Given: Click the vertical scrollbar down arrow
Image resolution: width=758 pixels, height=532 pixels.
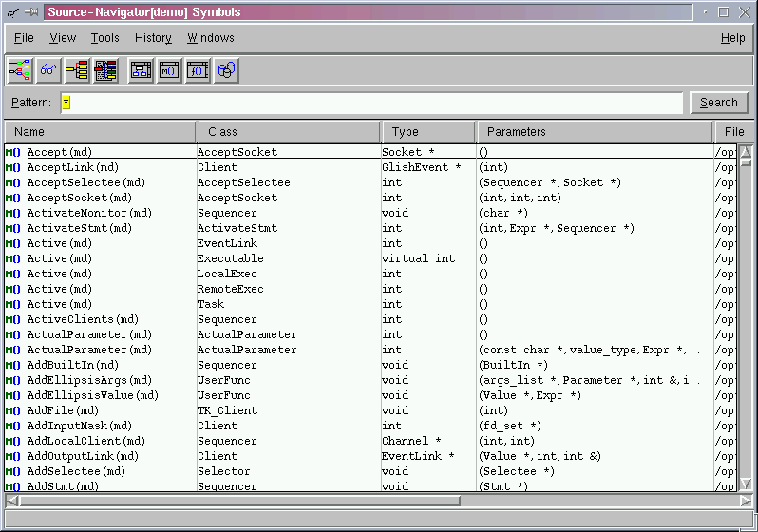Looking at the screenshot, I should click(746, 484).
